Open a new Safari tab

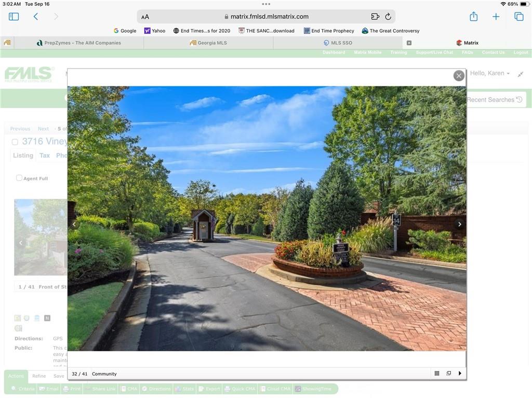(x=496, y=17)
